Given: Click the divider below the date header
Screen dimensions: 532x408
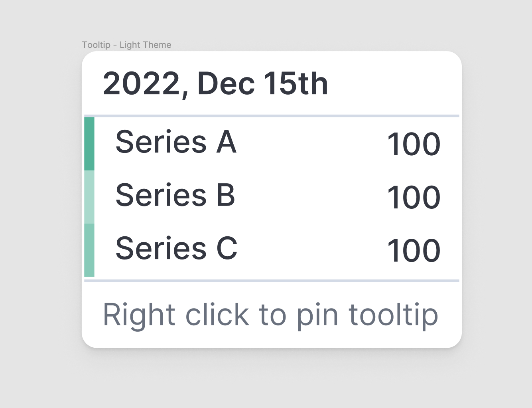Looking at the screenshot, I should tap(271, 117).
